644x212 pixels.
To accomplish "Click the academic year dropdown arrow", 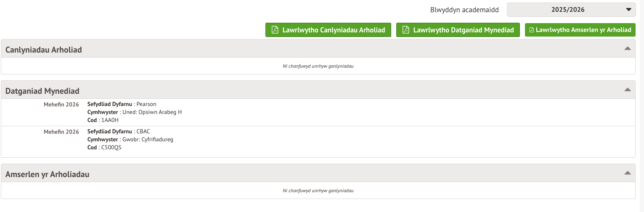I will 628,10.
